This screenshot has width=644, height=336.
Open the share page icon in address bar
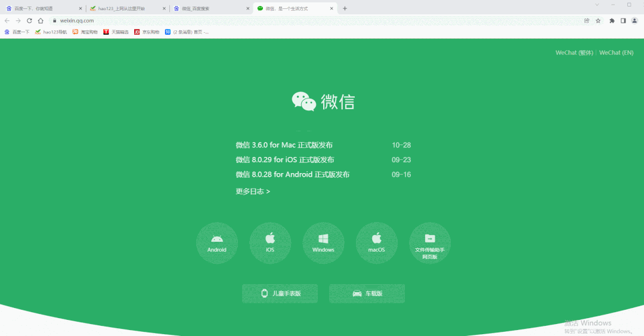click(x=587, y=20)
